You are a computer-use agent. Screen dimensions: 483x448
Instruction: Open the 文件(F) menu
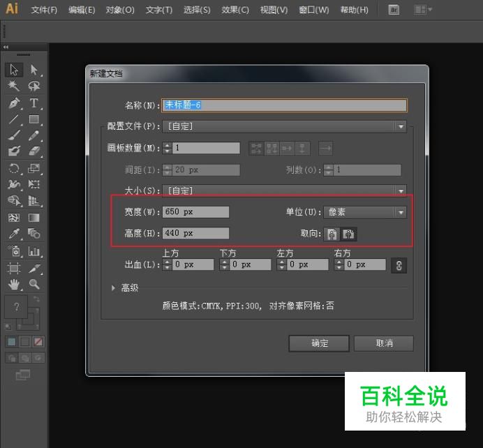pyautogui.click(x=44, y=10)
